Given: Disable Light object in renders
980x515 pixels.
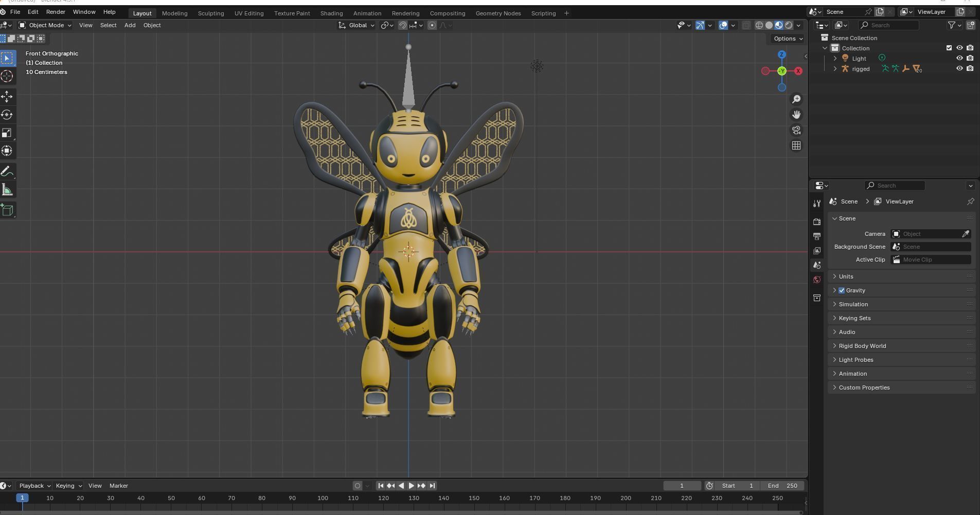Looking at the screenshot, I should tap(970, 58).
